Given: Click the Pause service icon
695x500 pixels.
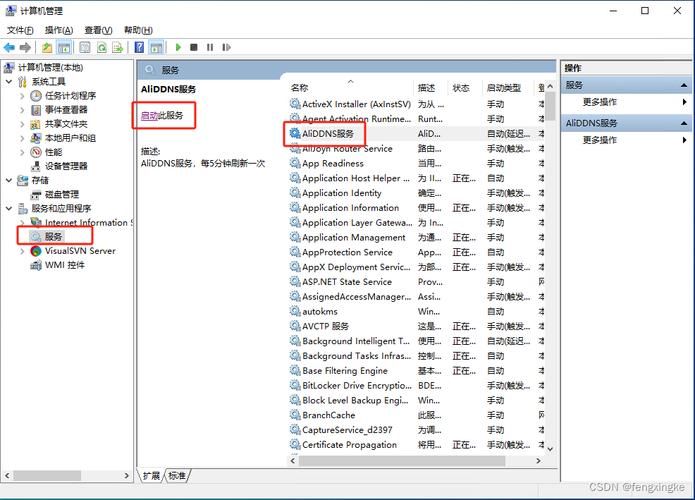Looking at the screenshot, I should 210,47.
